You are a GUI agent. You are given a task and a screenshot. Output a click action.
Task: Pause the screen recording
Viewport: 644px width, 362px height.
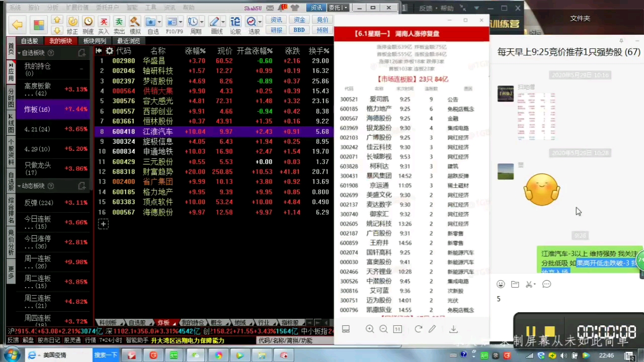pyautogui.click(x=531, y=331)
